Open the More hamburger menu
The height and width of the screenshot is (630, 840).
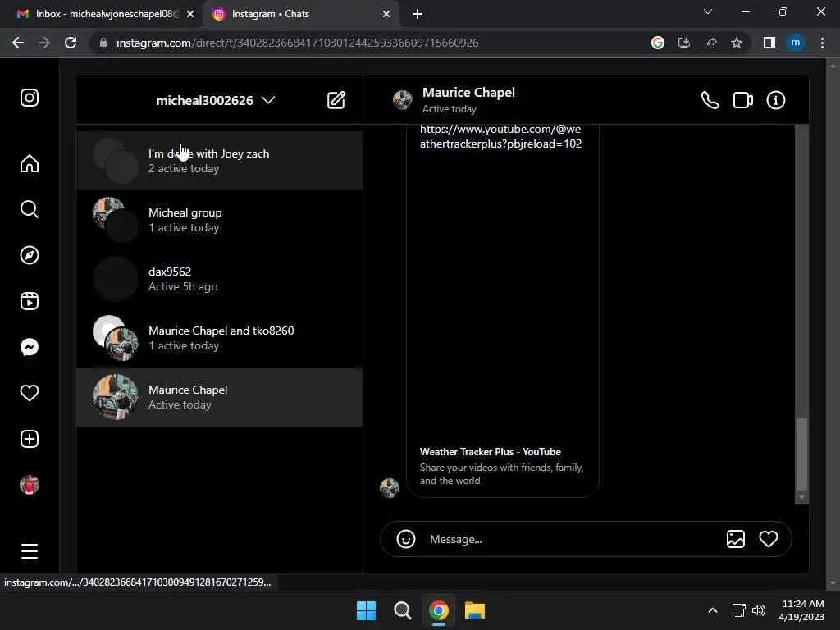point(30,550)
